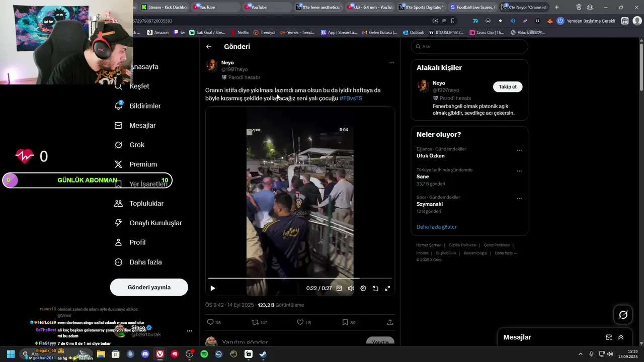
Task: Open the MetaMask fox extension
Action: tap(550, 21)
